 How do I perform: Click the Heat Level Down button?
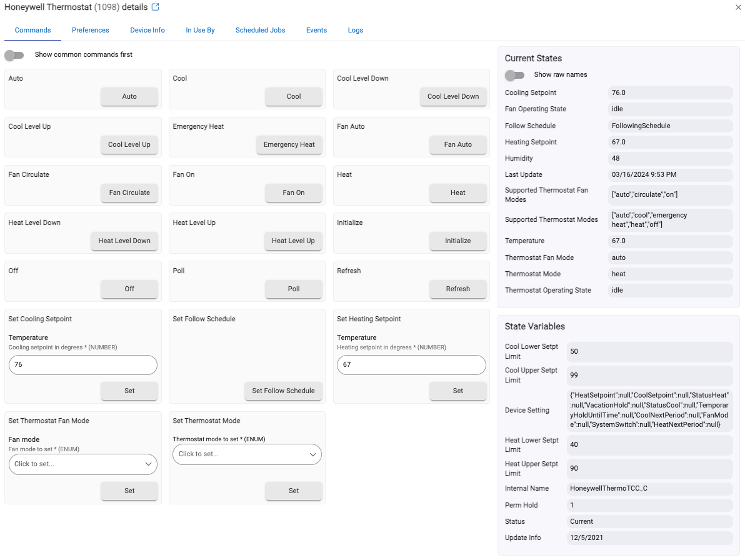pyautogui.click(x=124, y=241)
